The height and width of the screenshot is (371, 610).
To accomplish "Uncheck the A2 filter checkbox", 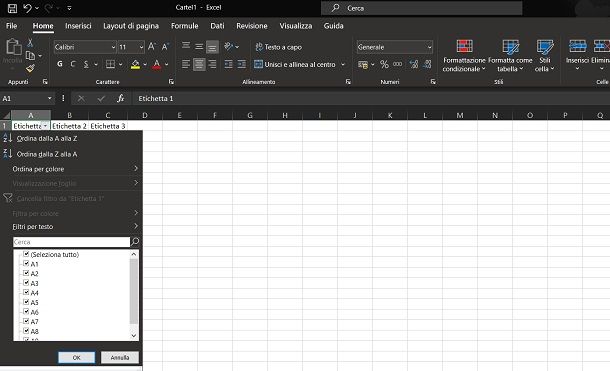I will [26, 273].
